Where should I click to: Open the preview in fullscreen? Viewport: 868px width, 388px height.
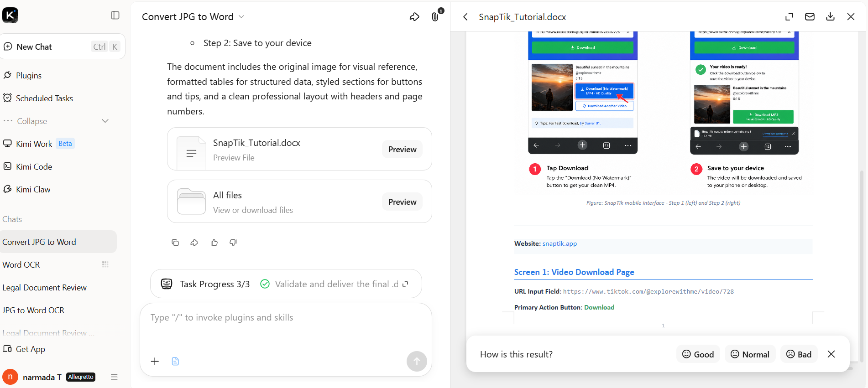click(x=789, y=17)
